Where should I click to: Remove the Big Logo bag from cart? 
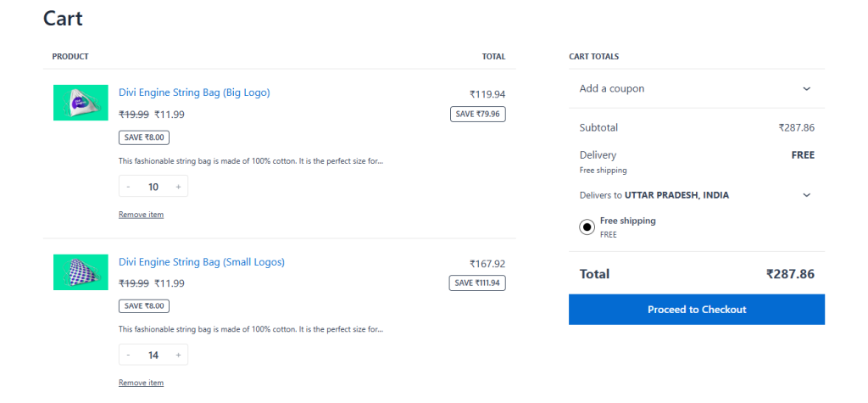click(x=141, y=215)
